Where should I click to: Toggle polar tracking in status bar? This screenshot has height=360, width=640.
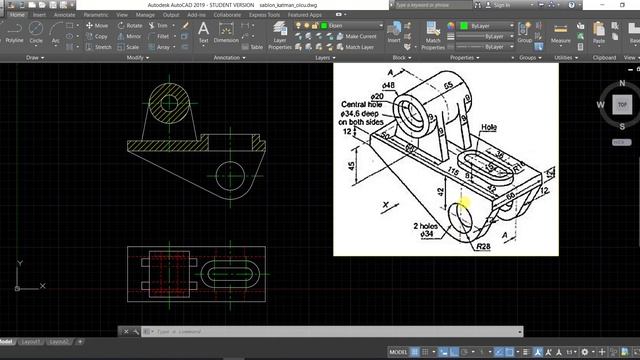click(464, 352)
